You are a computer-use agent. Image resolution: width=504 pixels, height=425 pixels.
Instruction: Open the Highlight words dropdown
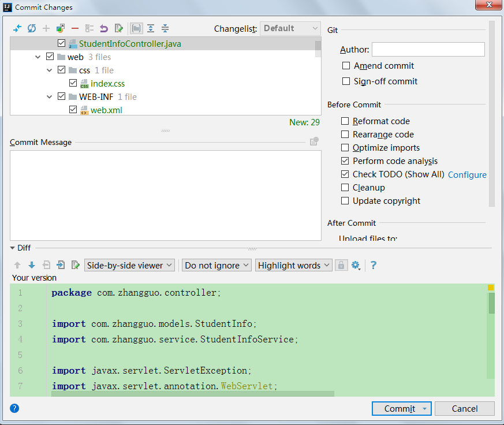click(x=294, y=265)
